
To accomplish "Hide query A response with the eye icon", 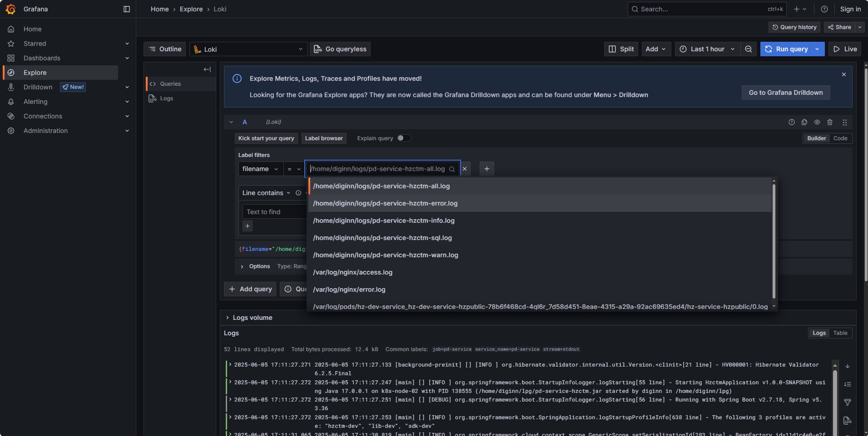I will (817, 122).
